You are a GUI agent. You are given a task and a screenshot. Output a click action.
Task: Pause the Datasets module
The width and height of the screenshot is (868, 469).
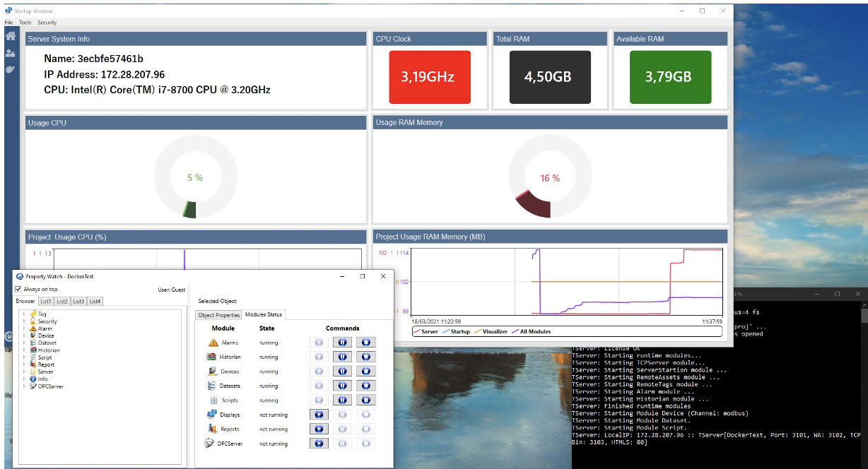tap(342, 386)
